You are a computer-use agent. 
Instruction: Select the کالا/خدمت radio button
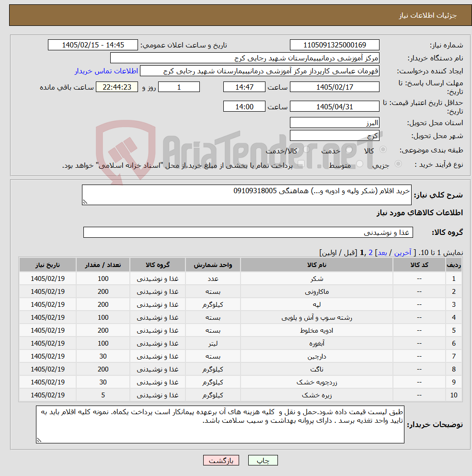pyautogui.click(x=306, y=150)
